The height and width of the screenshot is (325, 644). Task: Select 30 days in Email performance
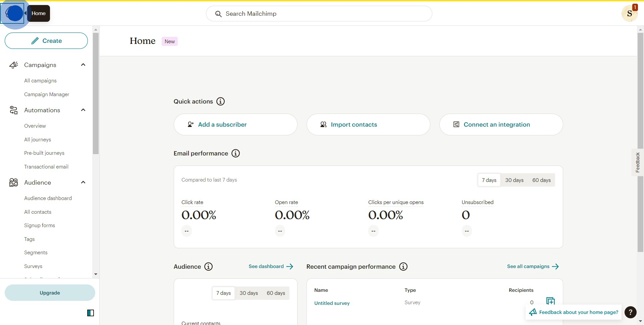[x=514, y=180]
